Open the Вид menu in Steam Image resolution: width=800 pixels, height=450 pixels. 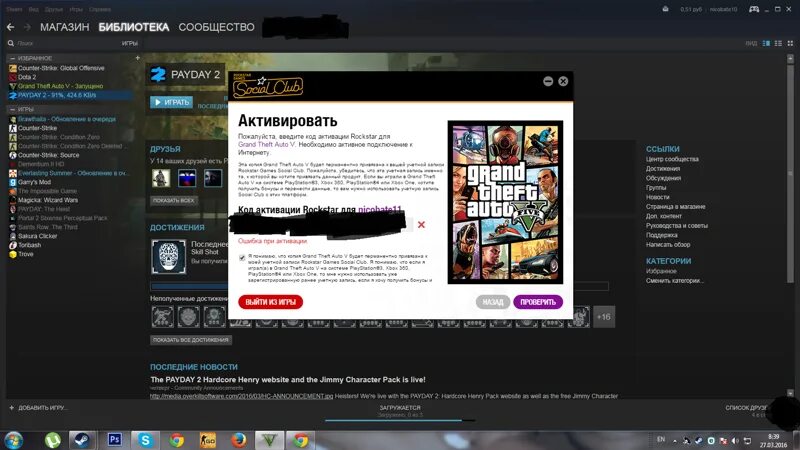tap(34, 9)
